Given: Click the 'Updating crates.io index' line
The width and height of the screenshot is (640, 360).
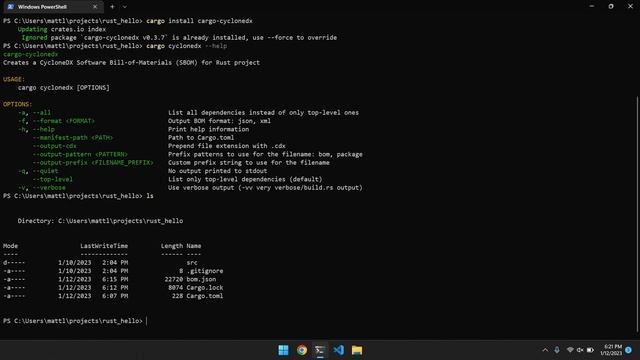Looking at the screenshot, I should pyautogui.click(x=62, y=29).
